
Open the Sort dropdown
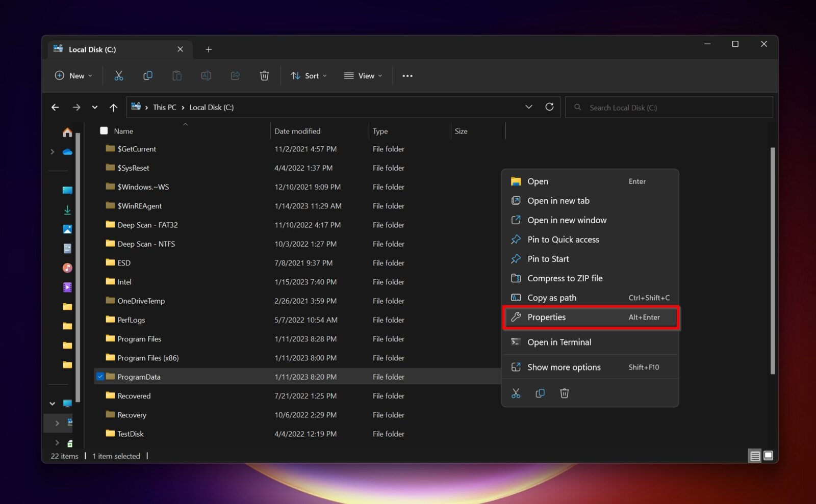(308, 75)
